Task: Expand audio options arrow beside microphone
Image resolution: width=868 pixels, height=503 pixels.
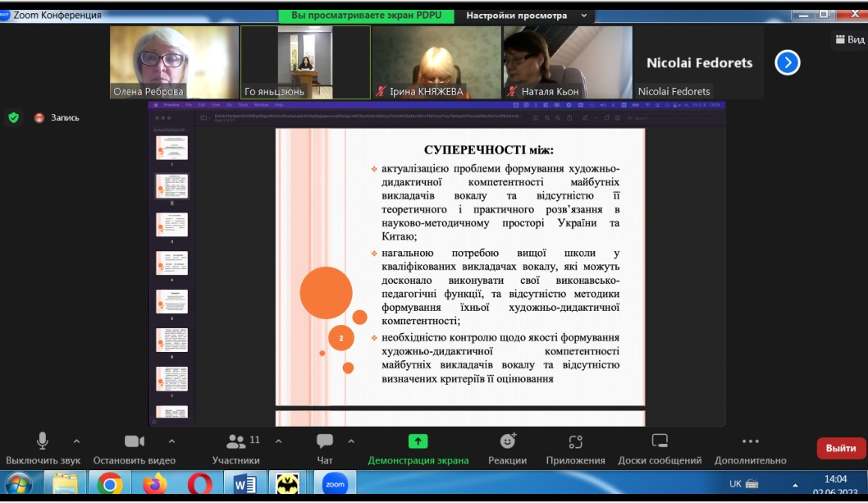Action: click(76, 441)
